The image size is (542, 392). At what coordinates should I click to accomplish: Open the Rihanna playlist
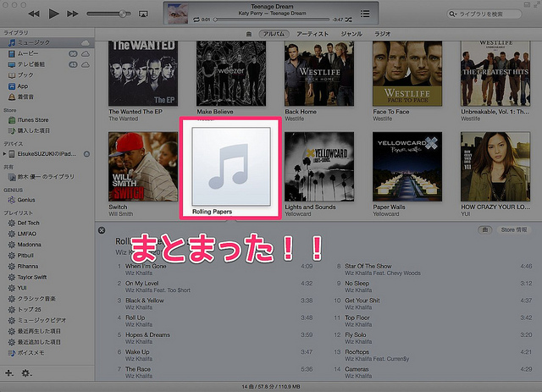coord(47,266)
